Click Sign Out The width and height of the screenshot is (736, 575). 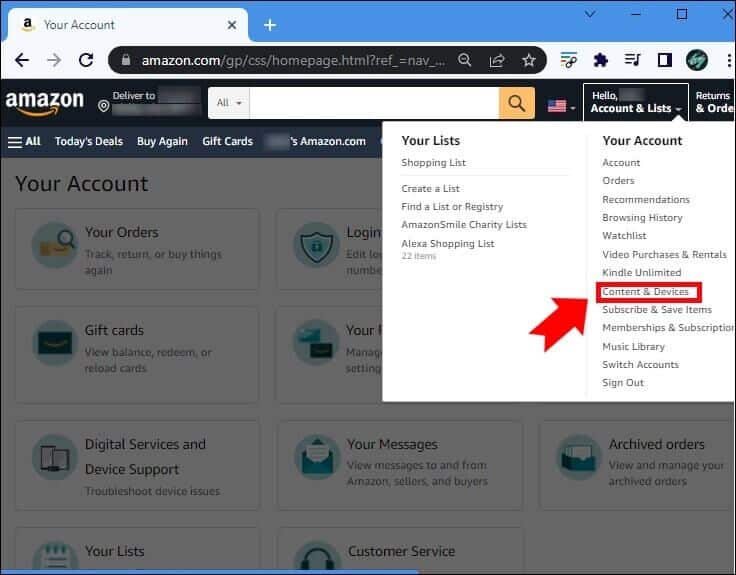pyautogui.click(x=623, y=383)
